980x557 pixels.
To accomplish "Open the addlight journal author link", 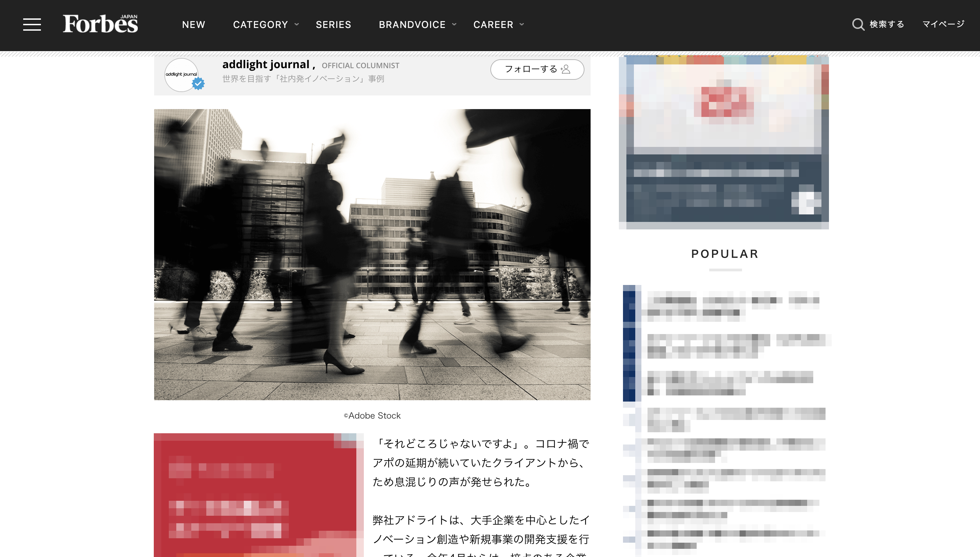I will (266, 65).
